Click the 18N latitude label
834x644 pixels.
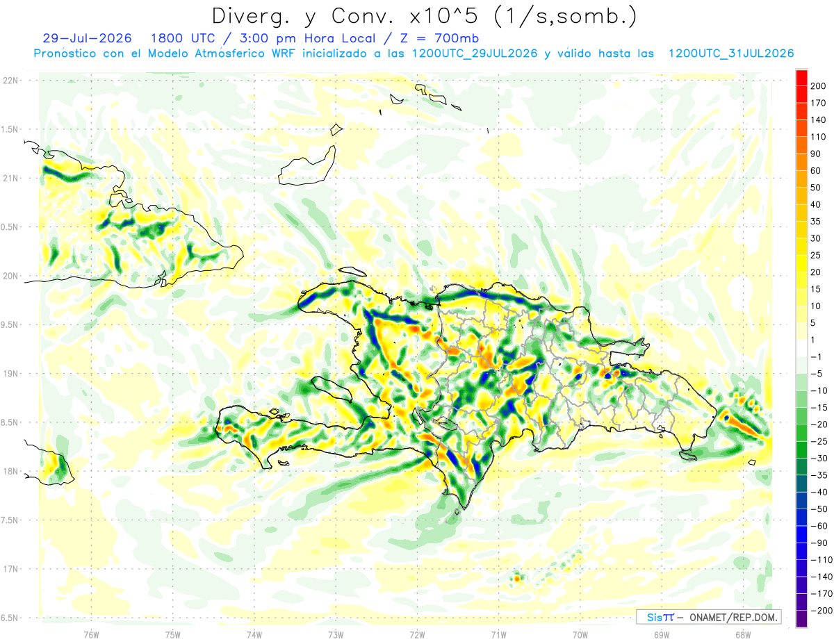10,471
